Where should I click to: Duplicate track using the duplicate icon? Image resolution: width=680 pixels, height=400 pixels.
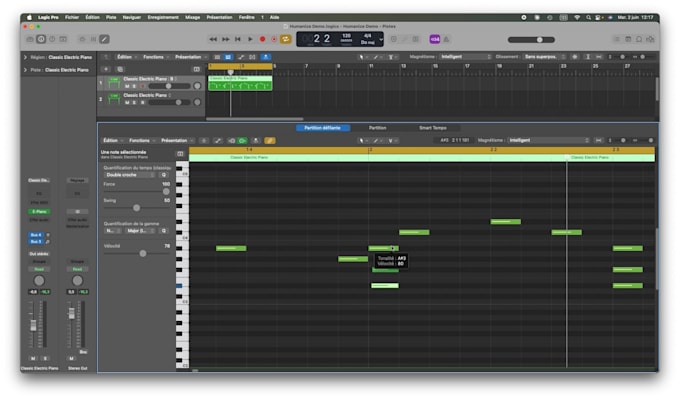point(120,69)
